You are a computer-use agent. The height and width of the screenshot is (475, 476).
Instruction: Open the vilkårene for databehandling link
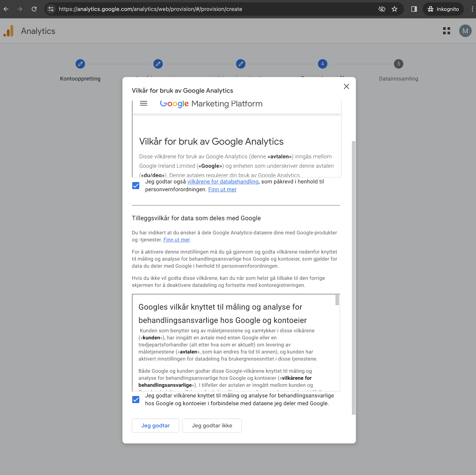(223, 182)
